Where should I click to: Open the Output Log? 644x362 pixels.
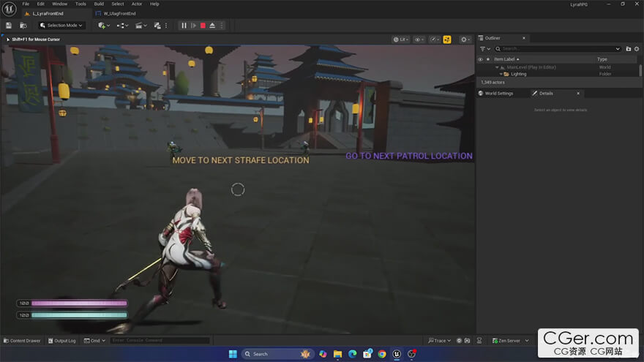pos(62,341)
